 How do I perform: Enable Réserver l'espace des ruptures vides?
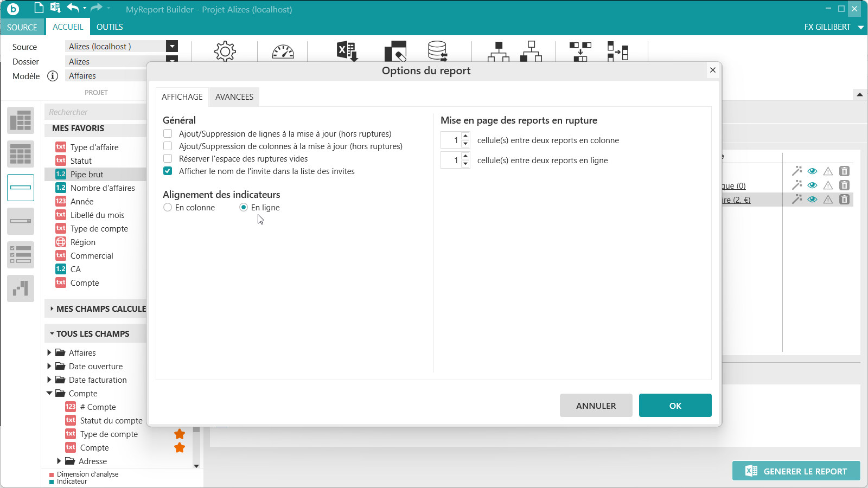coord(168,159)
